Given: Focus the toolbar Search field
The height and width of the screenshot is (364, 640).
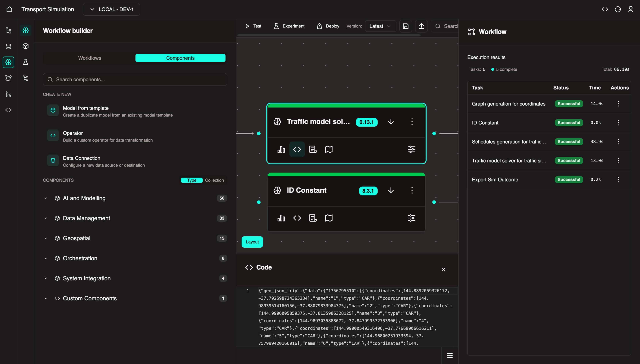Looking at the screenshot, I should 445,26.
